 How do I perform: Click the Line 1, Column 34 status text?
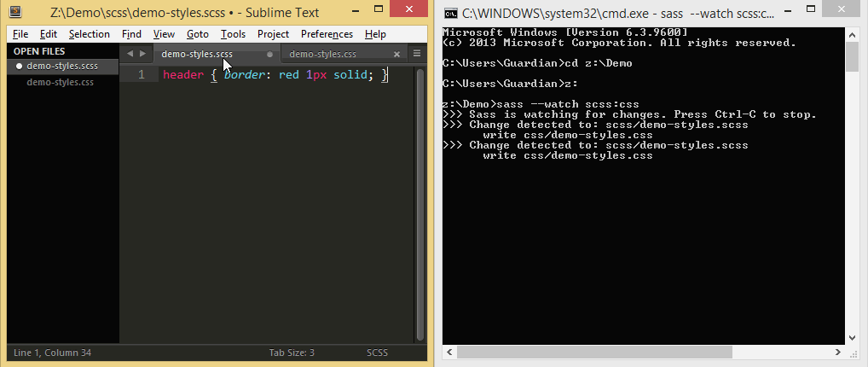tap(52, 352)
